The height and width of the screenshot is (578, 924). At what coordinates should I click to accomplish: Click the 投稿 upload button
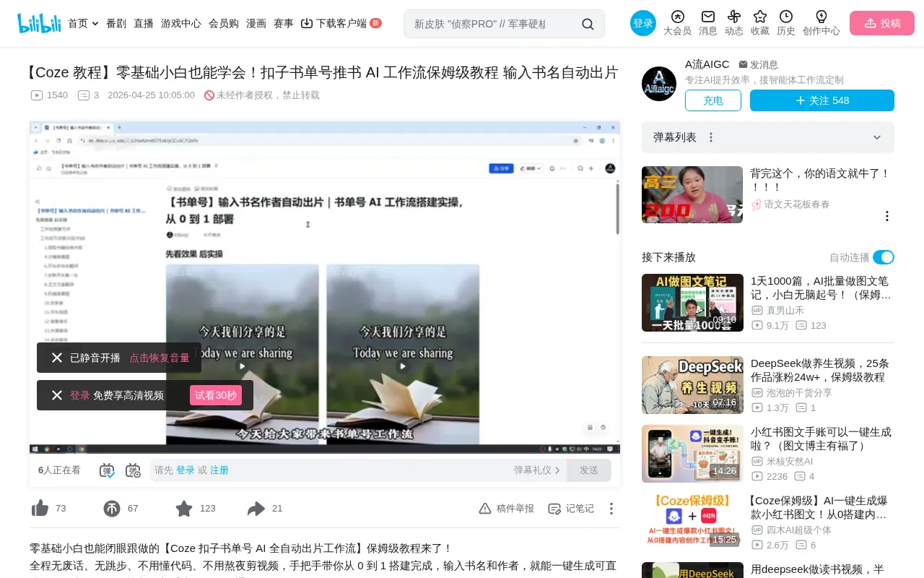pos(882,23)
